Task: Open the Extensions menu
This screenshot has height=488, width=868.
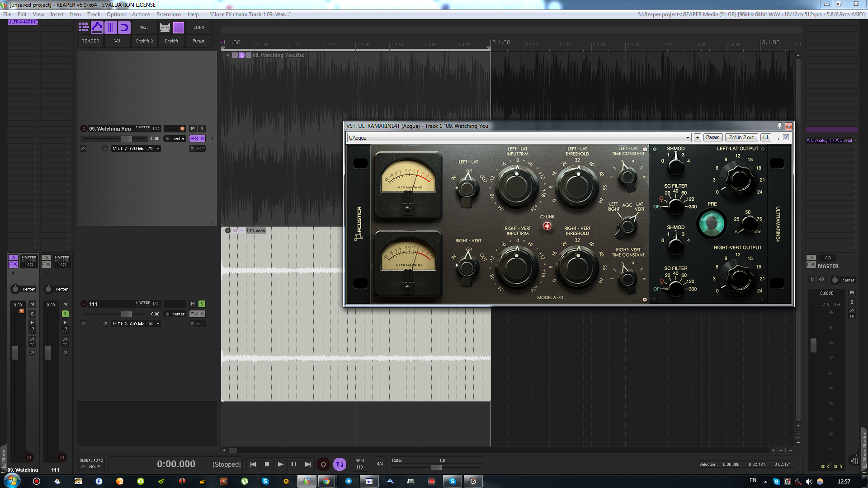Action: click(169, 14)
